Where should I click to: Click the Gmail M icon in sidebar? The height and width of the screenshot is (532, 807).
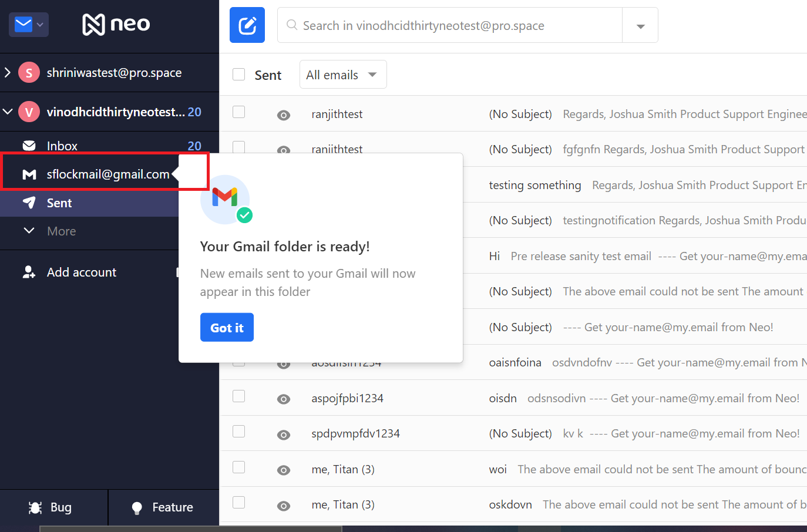pyautogui.click(x=29, y=174)
